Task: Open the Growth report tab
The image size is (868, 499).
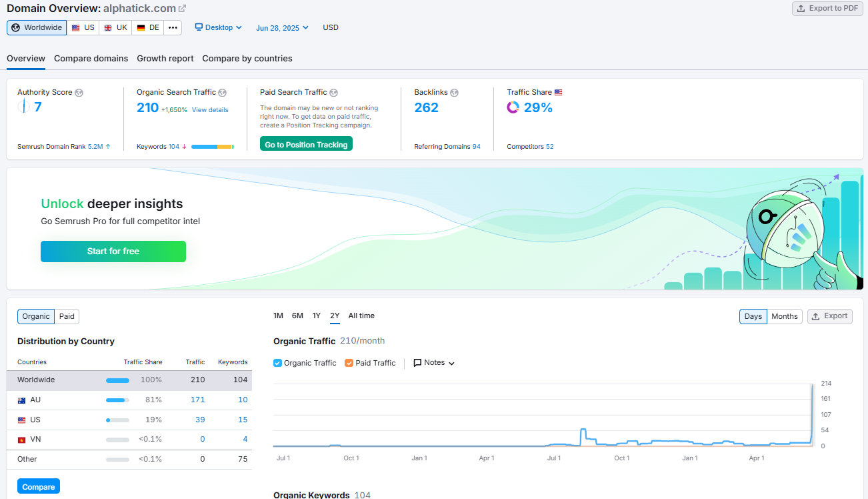Action: click(x=165, y=59)
